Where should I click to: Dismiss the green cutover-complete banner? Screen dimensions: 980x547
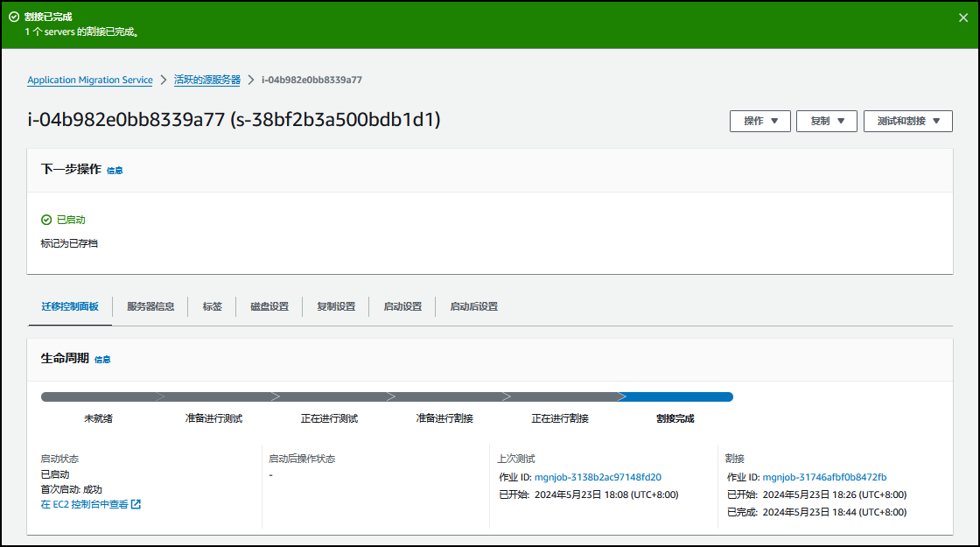point(963,18)
